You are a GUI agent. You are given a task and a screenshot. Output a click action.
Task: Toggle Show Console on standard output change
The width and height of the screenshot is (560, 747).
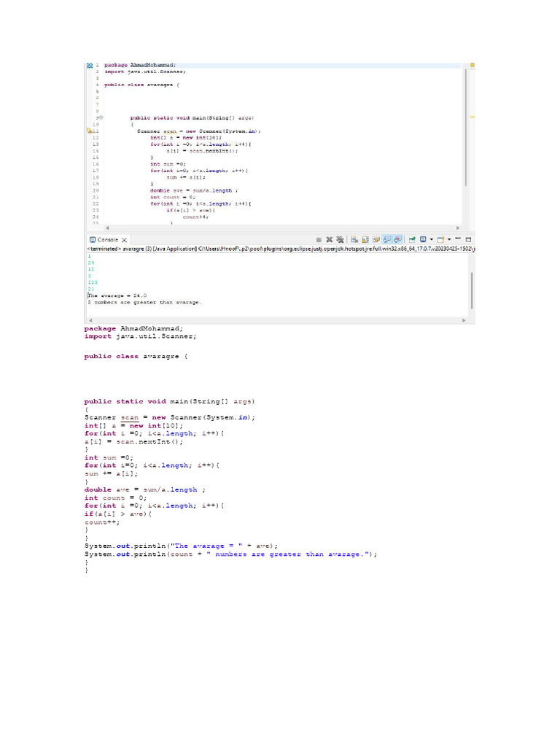pos(387,239)
